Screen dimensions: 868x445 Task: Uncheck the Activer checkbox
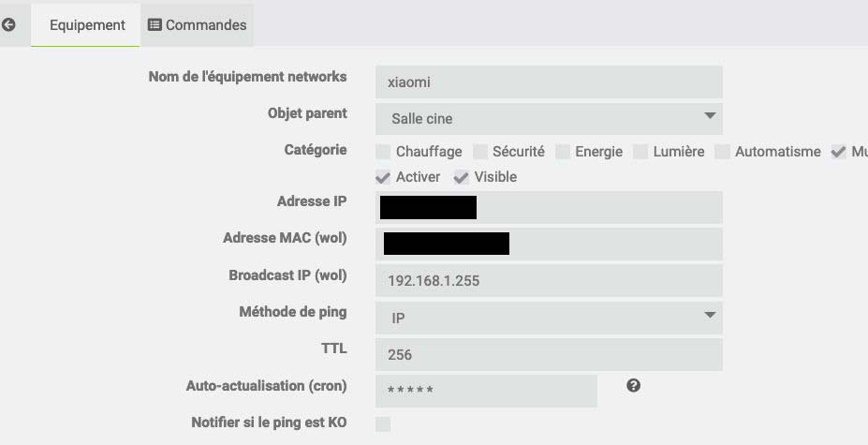383,177
